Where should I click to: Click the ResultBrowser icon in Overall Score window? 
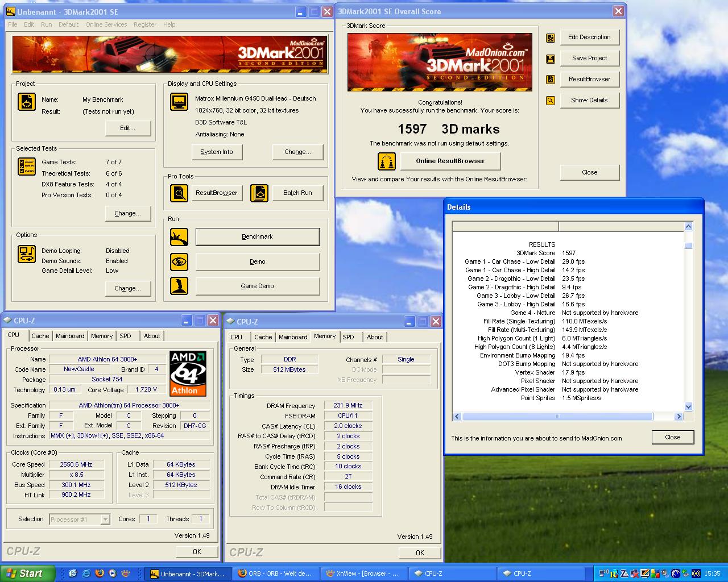pos(551,80)
